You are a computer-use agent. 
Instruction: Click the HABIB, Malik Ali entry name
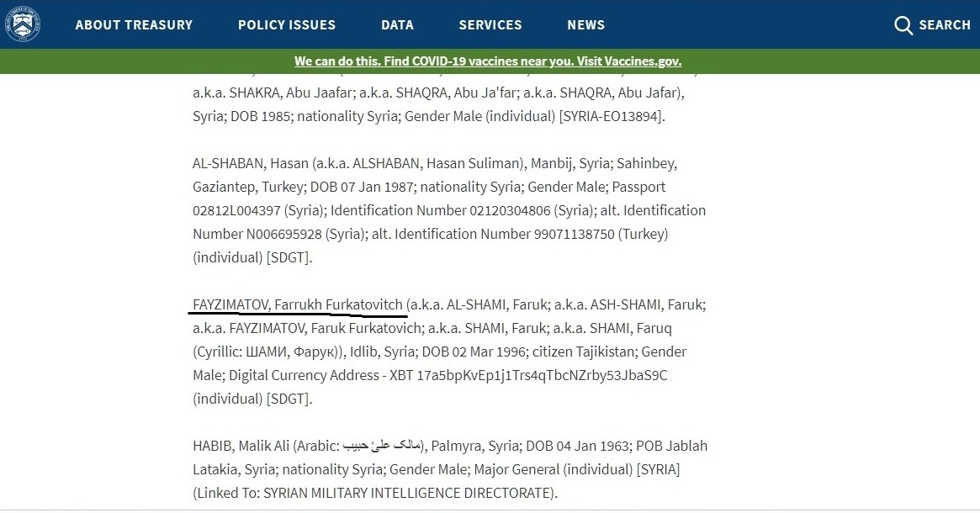tap(241, 446)
